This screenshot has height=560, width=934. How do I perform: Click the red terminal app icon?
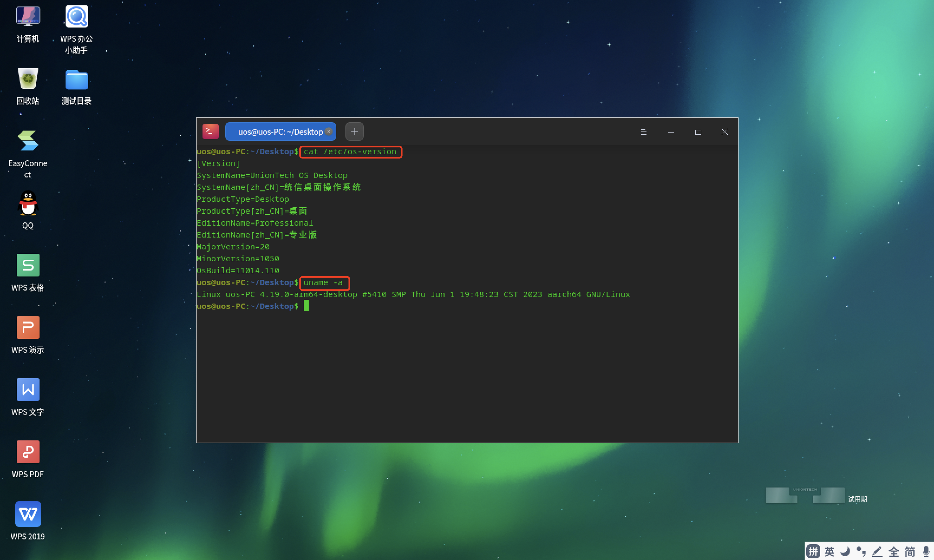pyautogui.click(x=210, y=132)
